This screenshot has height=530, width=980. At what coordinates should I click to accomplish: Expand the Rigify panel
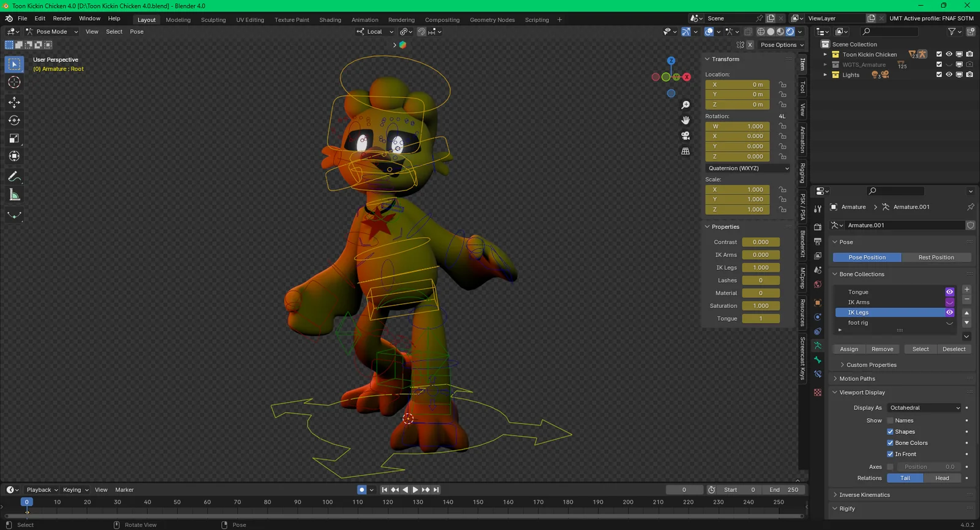tap(846, 509)
